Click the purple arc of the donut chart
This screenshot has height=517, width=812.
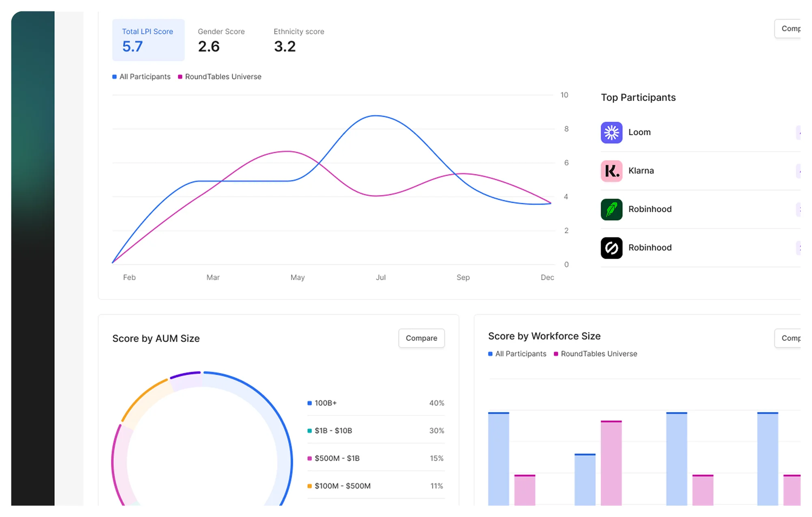coord(185,374)
